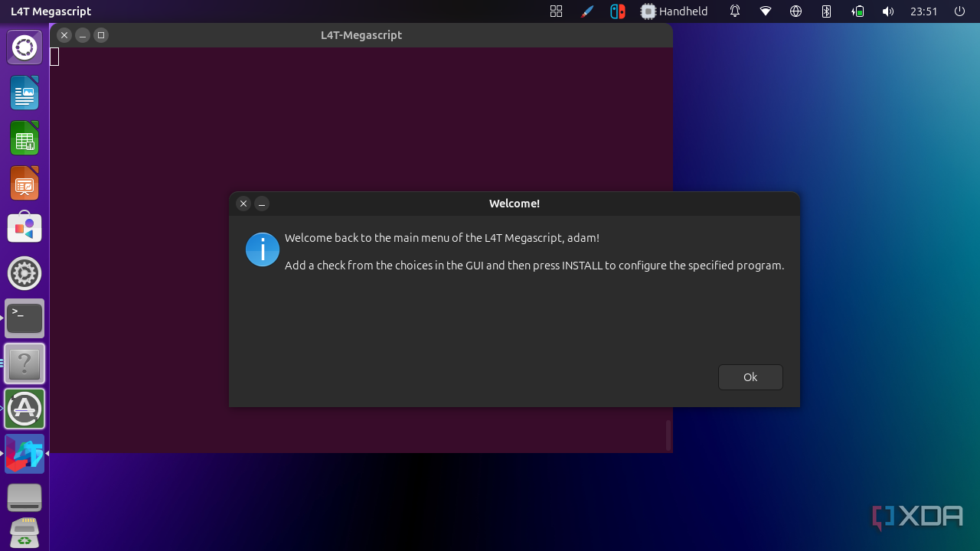This screenshot has width=980, height=551.
Task: Open LibreOffice Impress from the dock
Action: [24, 184]
